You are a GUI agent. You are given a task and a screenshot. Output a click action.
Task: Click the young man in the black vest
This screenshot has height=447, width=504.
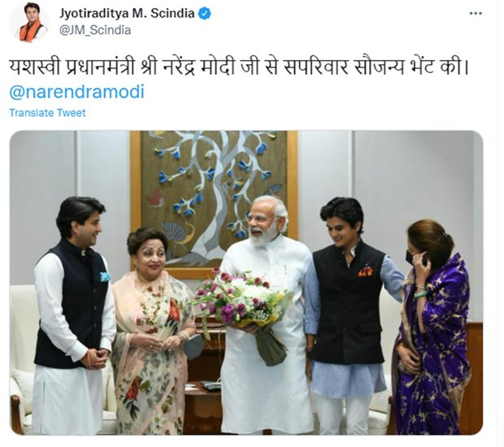pyautogui.click(x=349, y=315)
